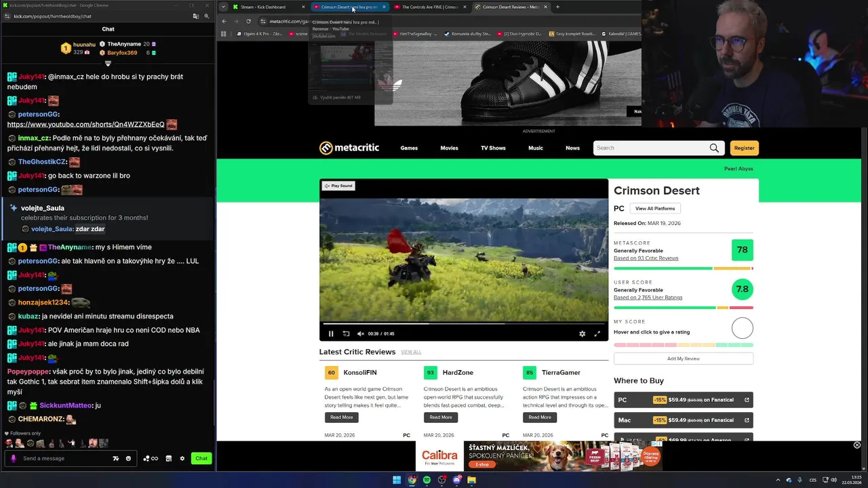Open Discord from the taskbar
Image resolution: width=868 pixels, height=488 pixels.
[456, 480]
